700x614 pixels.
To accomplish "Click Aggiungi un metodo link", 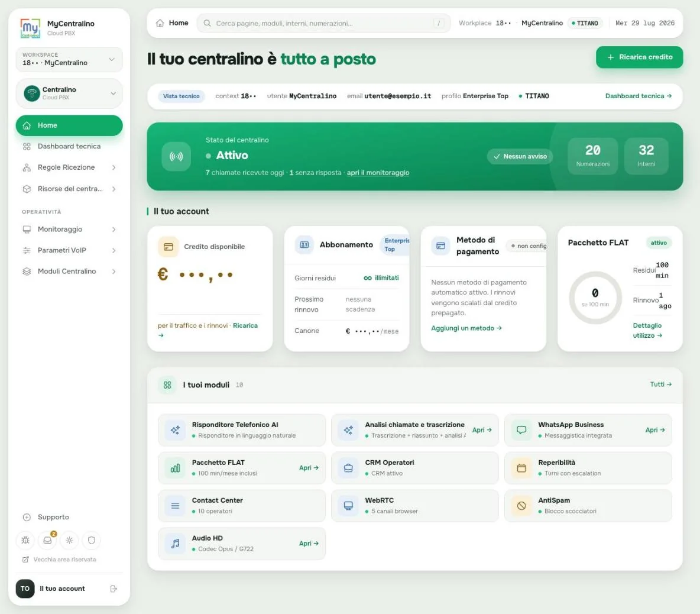I will [466, 328].
